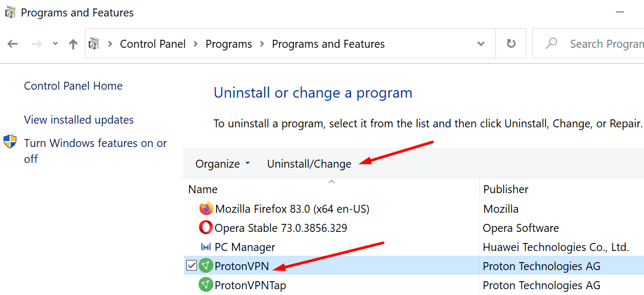Click the Opera Stable icon
The width and height of the screenshot is (644, 295).
pyautogui.click(x=206, y=228)
